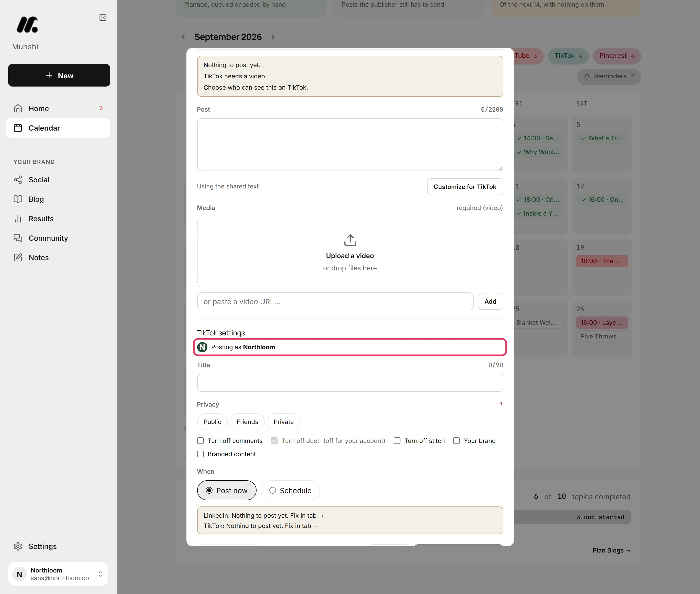
Task: Open the Five Throws draft on 26th
Action: 602,336
